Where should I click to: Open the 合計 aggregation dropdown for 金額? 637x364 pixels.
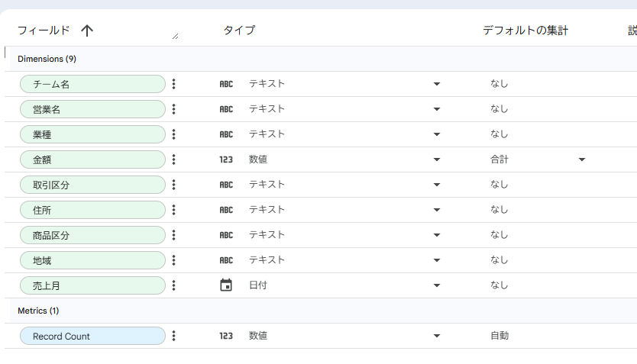582,159
